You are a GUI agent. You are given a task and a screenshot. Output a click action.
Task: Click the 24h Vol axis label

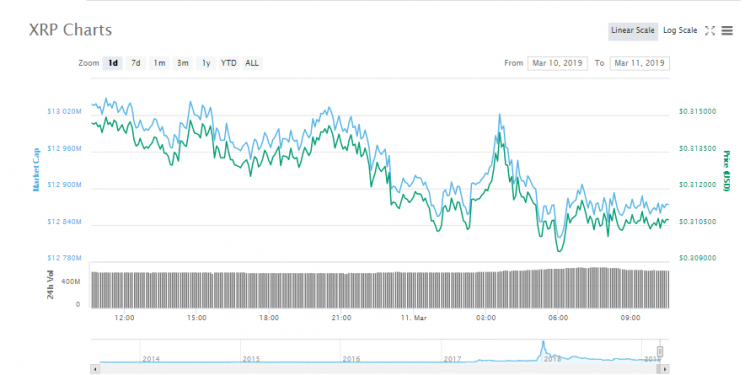[x=50, y=285]
